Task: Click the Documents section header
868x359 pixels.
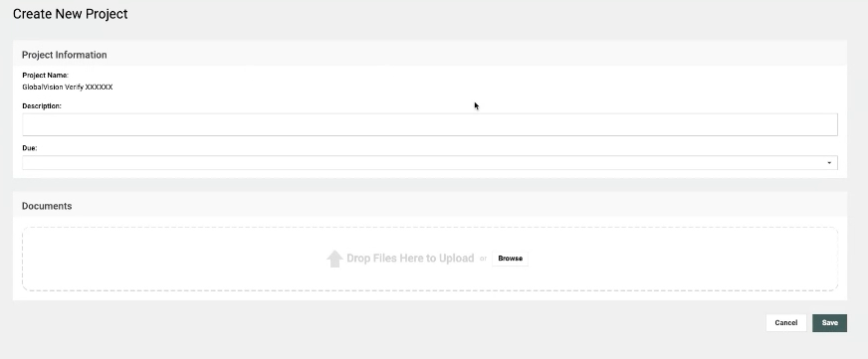Action: click(47, 206)
